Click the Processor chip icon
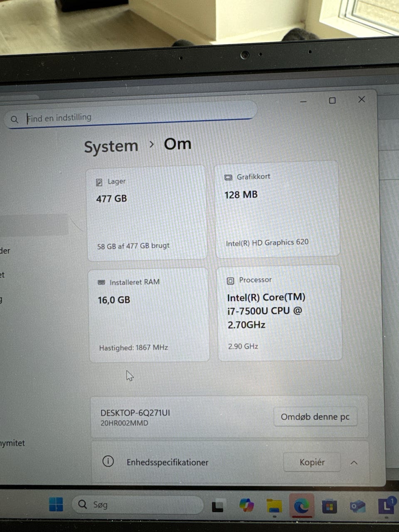 coord(230,281)
